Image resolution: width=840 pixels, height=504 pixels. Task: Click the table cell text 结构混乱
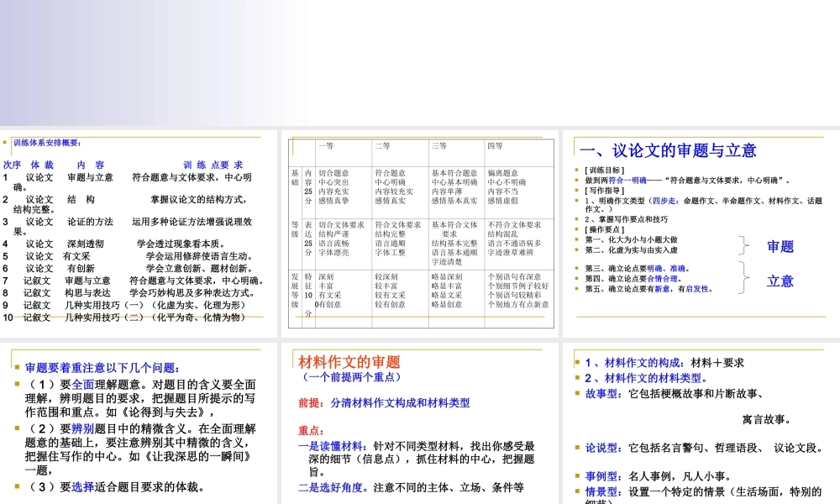tap(502, 234)
